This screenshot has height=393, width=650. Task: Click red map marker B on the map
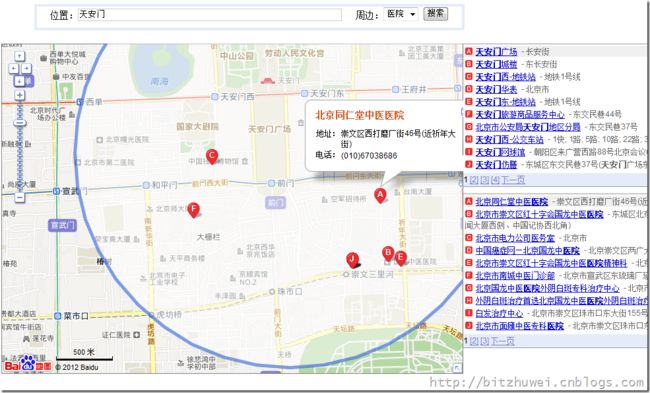(x=388, y=253)
